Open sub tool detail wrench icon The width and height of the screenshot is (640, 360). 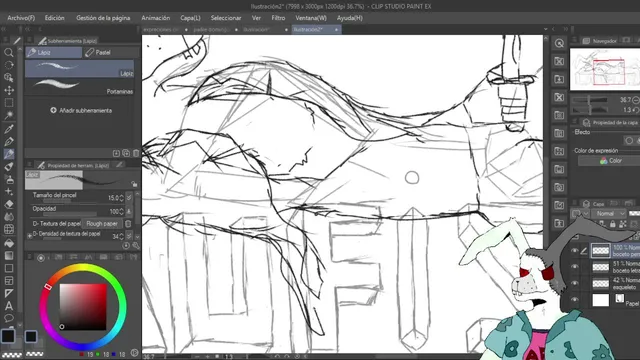coord(136,245)
